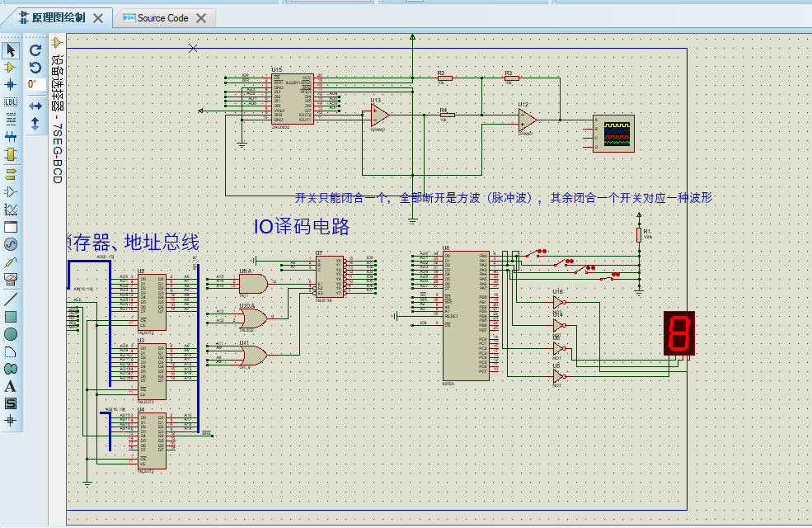Select the Buses mode tool
Screen dimensions: 812x528
pyautogui.click(x=11, y=137)
